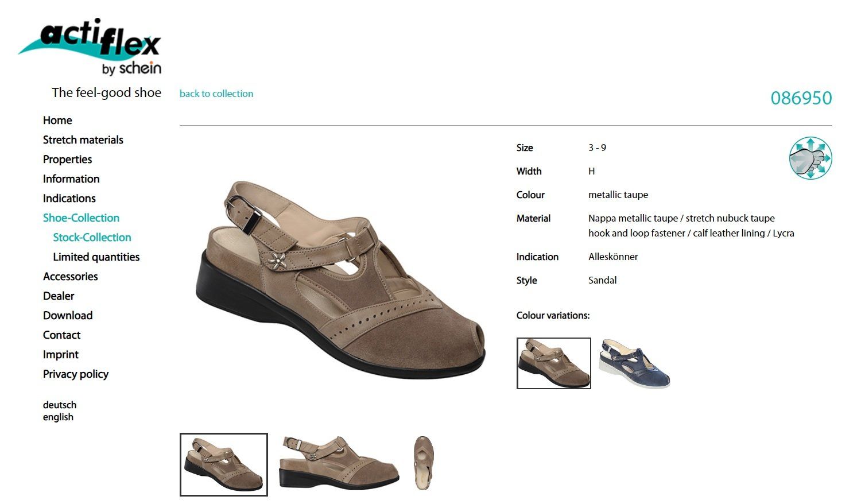Open the Properties menu item
Screen dimensions: 861x504
tap(68, 160)
